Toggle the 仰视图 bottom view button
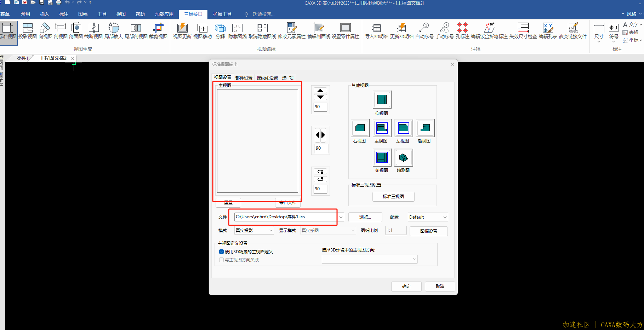The image size is (644, 330). coord(382,99)
